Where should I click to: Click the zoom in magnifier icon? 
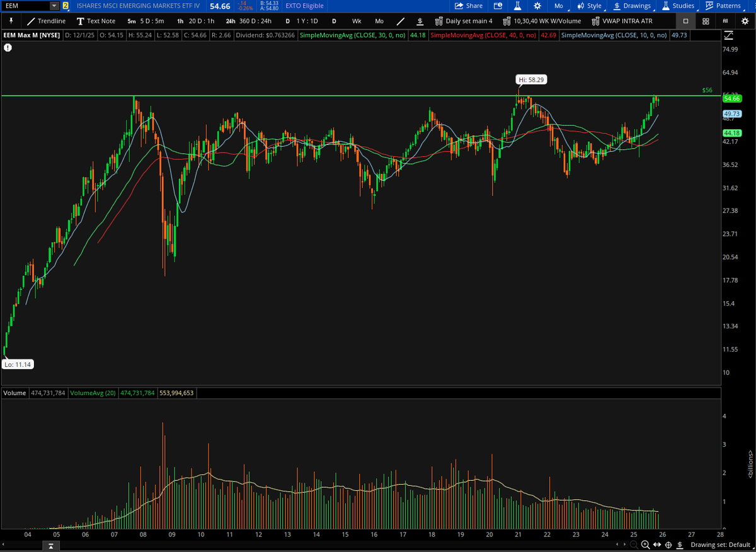(x=645, y=544)
